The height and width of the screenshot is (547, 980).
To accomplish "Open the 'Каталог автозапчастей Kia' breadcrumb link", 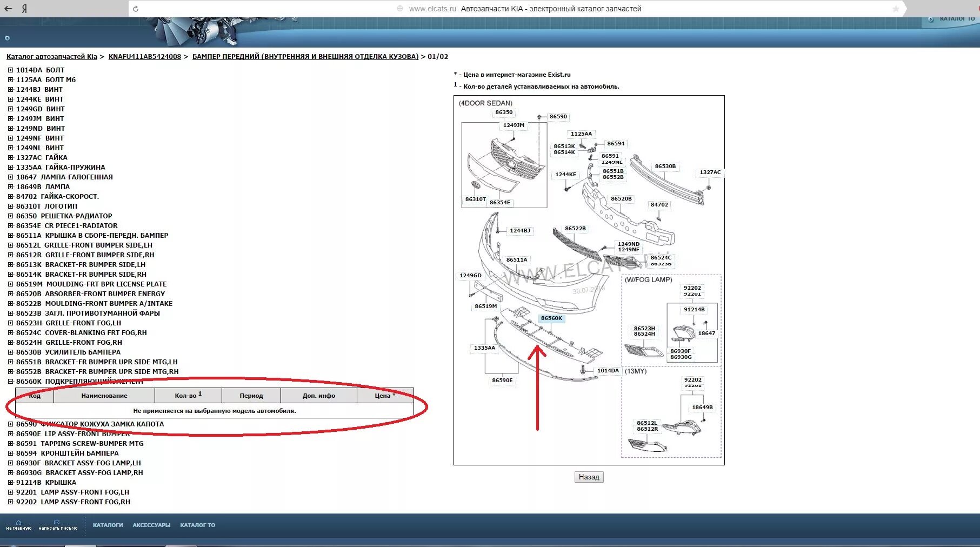I will coord(52,57).
